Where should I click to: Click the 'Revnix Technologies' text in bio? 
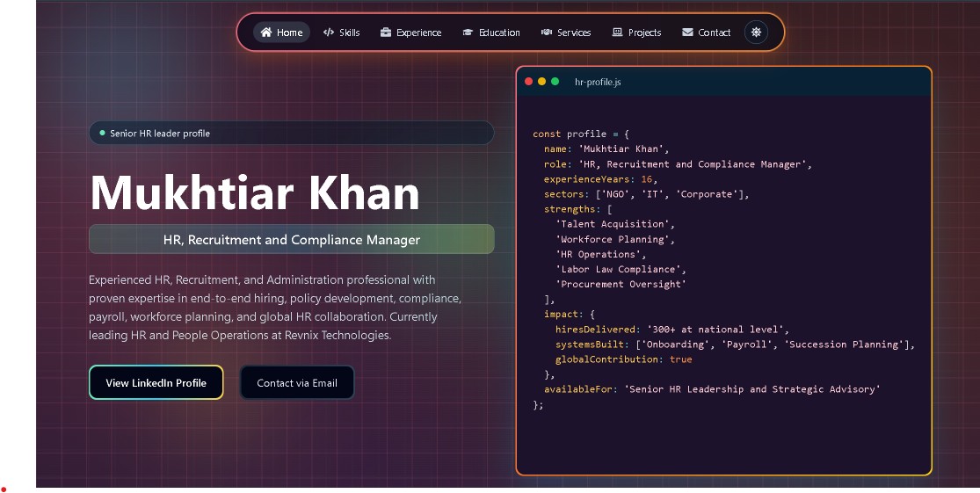(338, 335)
